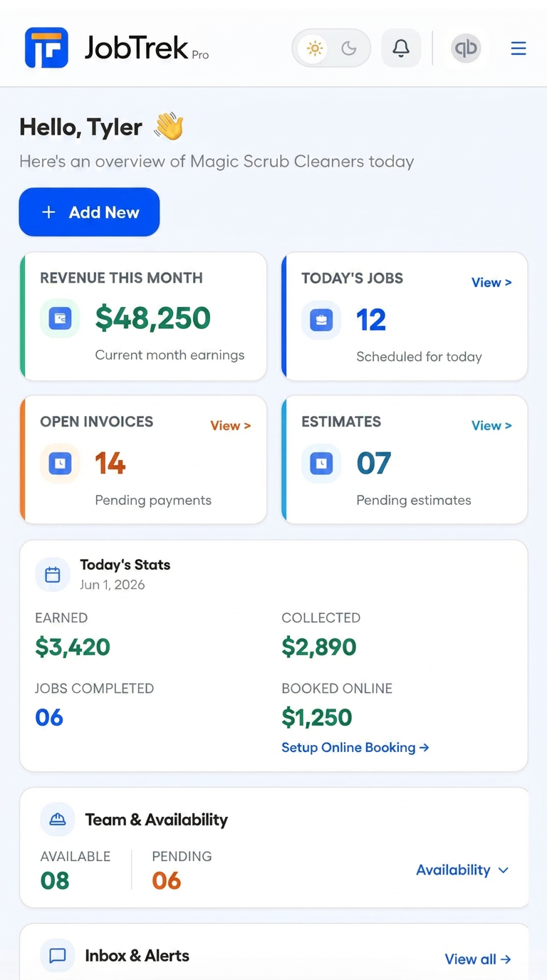This screenshot has height=980, width=547.
Task: Click the $48,250 revenue value
Action: point(153,318)
